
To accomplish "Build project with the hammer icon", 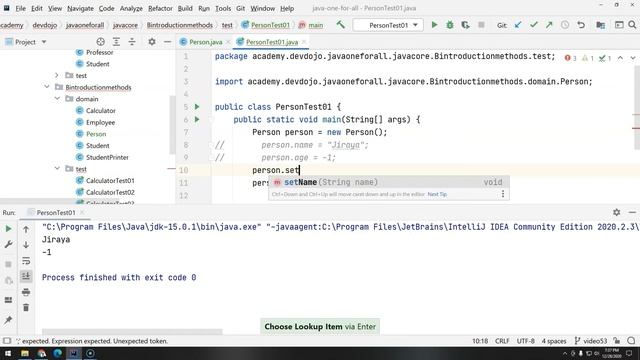I will [x=340, y=24].
